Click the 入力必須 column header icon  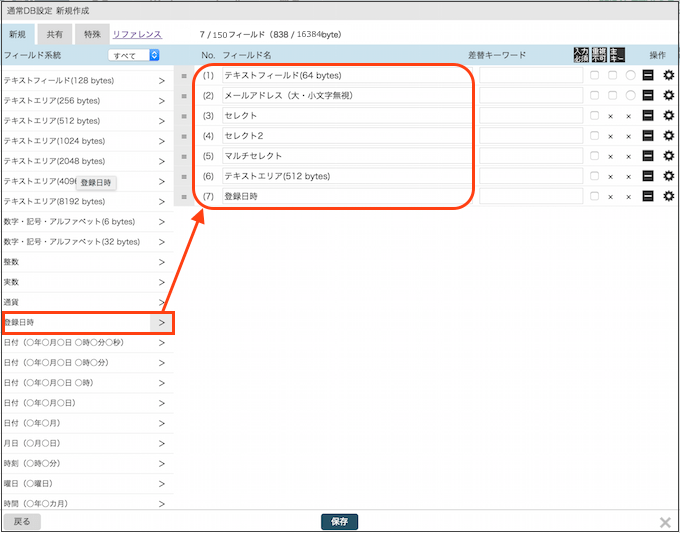(581, 55)
